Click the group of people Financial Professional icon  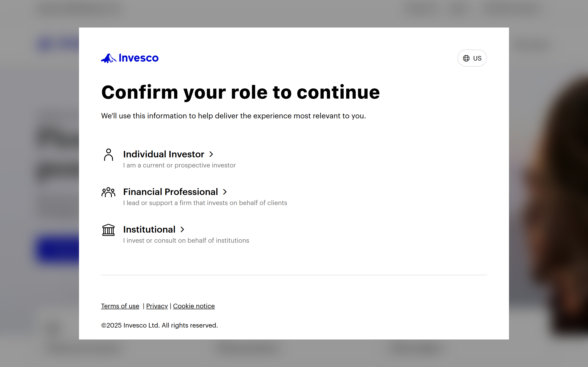pos(108,192)
